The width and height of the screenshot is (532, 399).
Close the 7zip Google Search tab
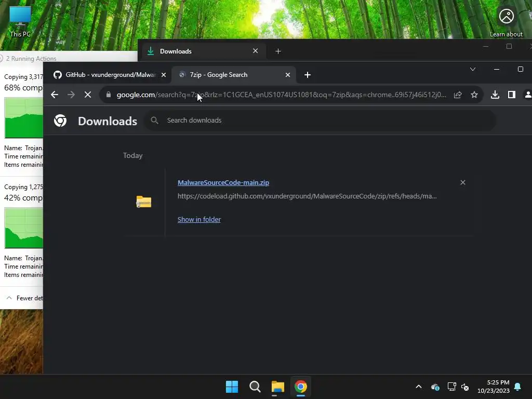coord(288,75)
